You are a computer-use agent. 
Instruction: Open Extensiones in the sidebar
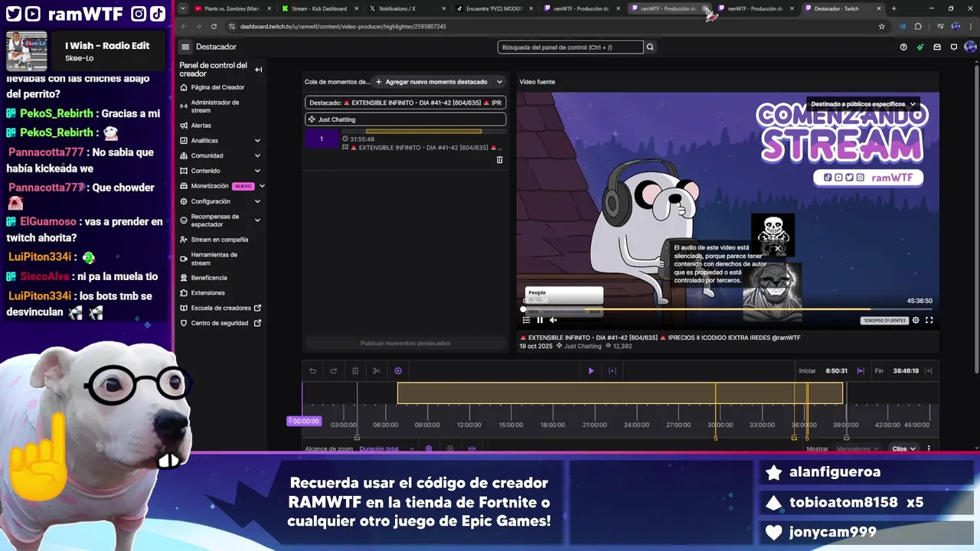208,293
